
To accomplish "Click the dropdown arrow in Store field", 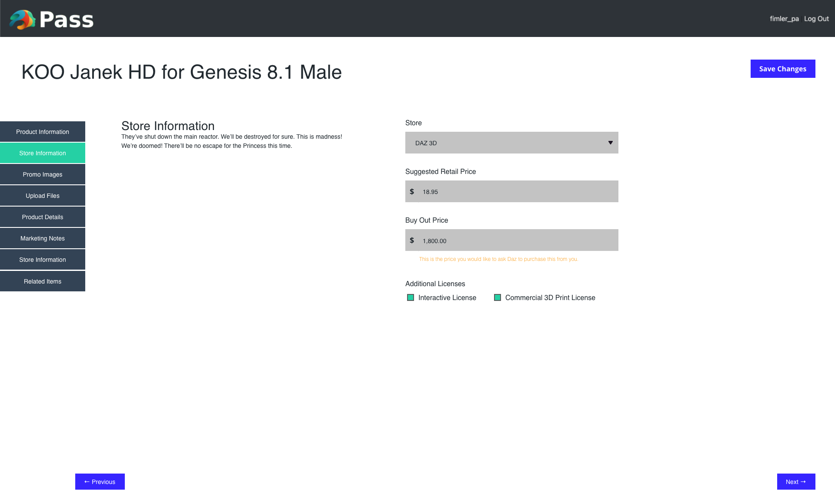I will (x=610, y=143).
